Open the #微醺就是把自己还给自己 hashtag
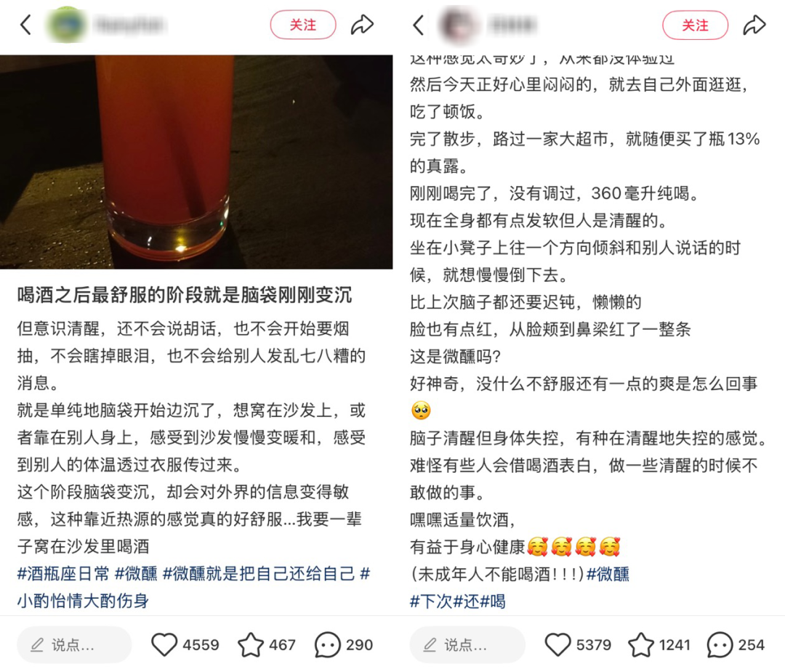Screen dimensions: 785x672 coord(259,573)
